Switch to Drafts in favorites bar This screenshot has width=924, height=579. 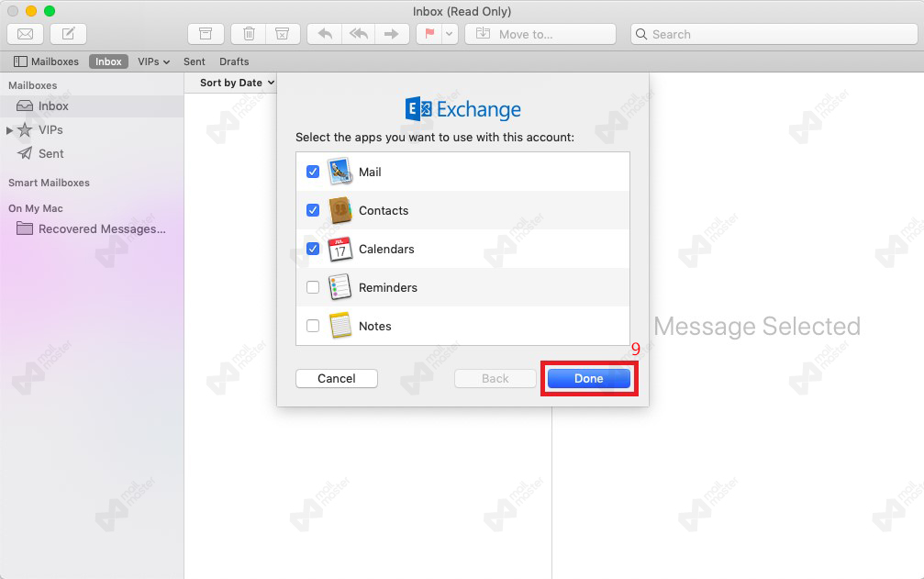click(x=234, y=61)
